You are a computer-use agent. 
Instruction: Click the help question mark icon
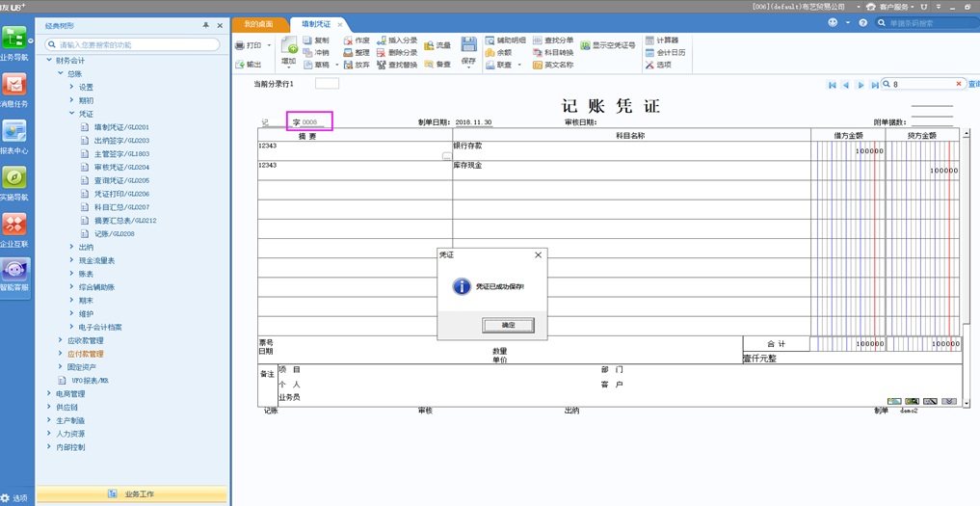(863, 22)
